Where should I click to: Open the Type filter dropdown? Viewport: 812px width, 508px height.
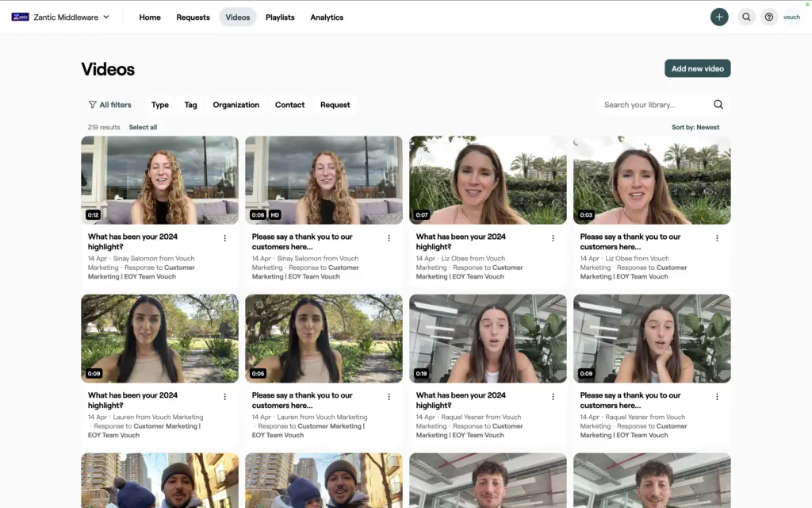[x=160, y=105]
